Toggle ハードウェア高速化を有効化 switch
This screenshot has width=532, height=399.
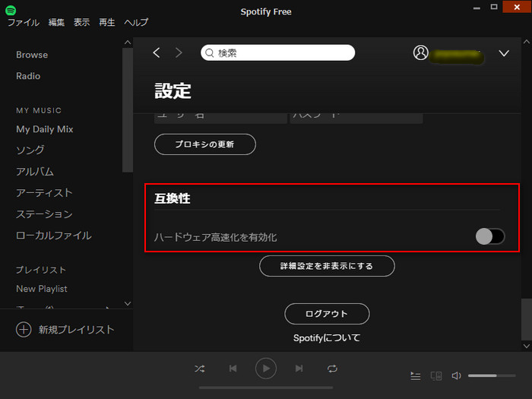pos(490,236)
